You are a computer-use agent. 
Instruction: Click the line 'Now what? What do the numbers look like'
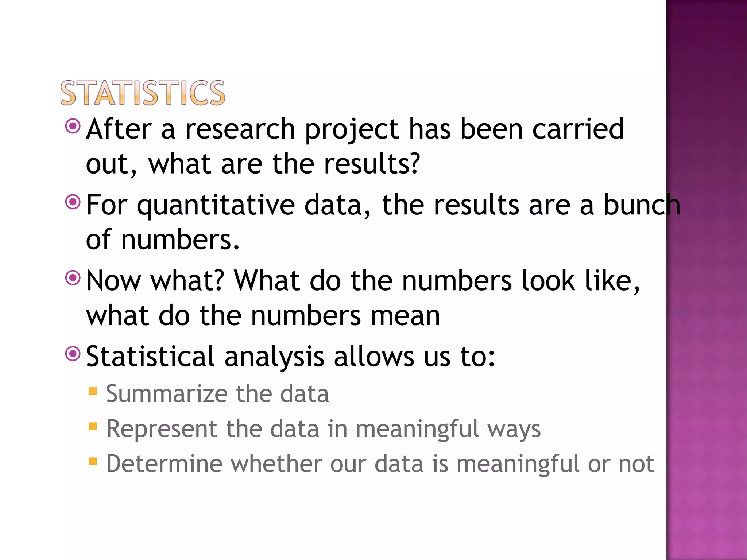pyautogui.click(x=363, y=281)
